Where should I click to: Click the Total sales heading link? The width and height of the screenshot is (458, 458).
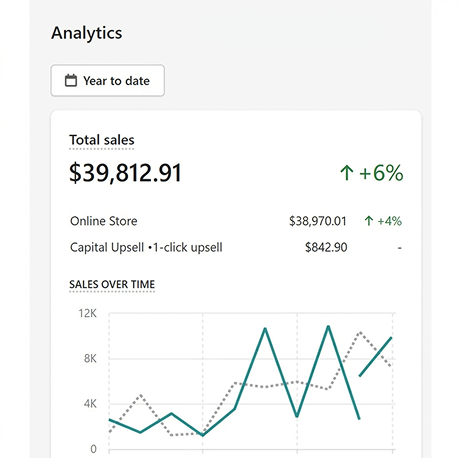click(x=102, y=140)
